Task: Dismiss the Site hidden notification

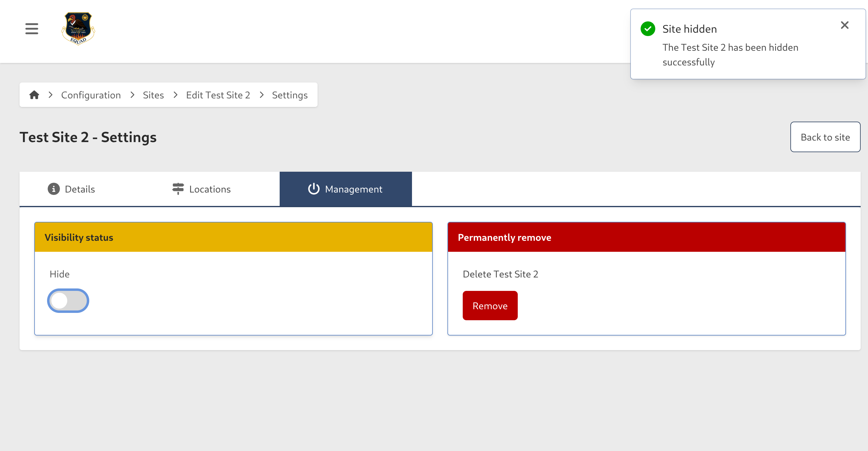Action: coord(844,25)
